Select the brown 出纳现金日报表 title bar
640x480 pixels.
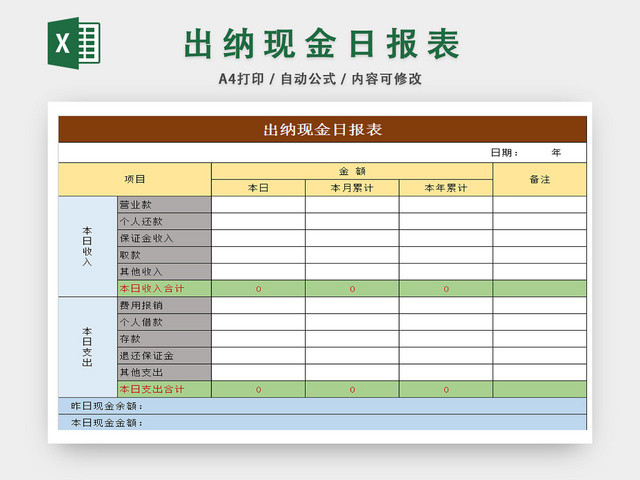tap(322, 129)
